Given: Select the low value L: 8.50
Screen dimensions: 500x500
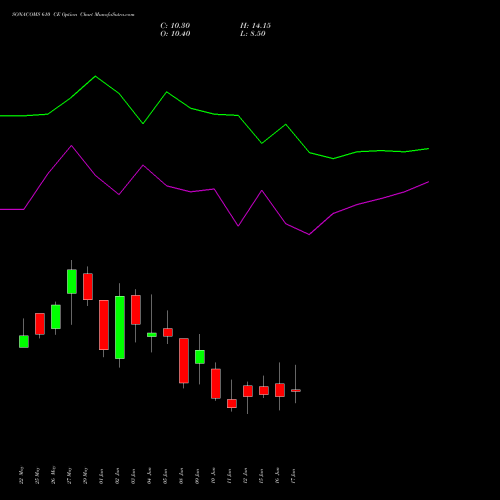Looking at the screenshot, I should pos(253,34).
